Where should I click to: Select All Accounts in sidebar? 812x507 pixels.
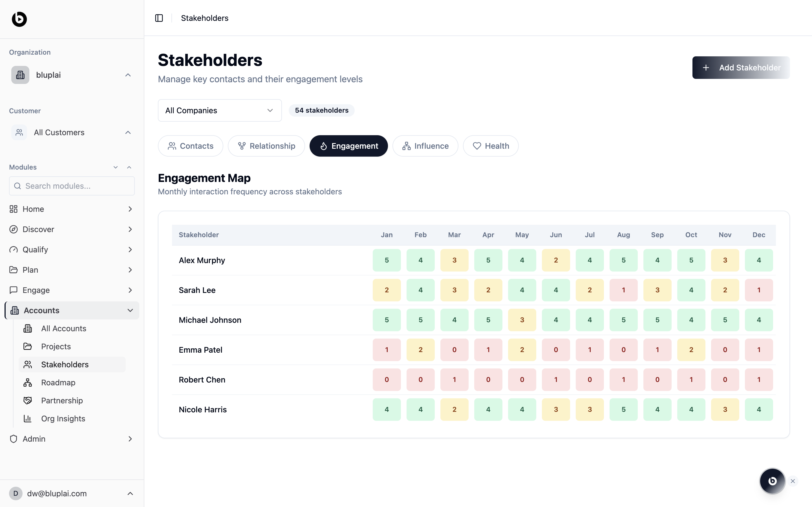point(63,328)
